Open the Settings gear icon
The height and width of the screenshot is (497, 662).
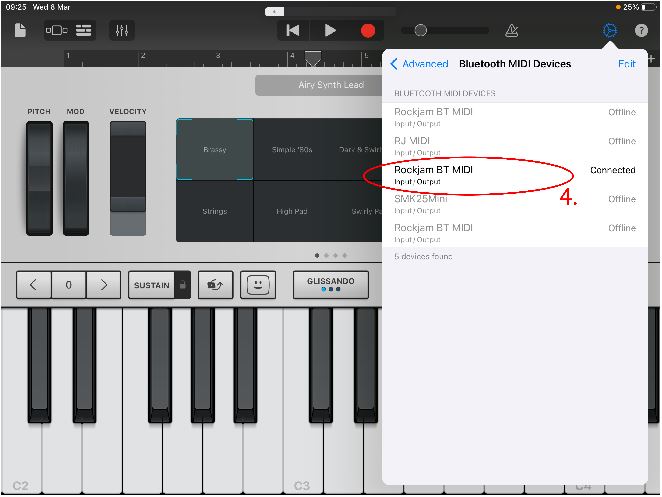609,31
